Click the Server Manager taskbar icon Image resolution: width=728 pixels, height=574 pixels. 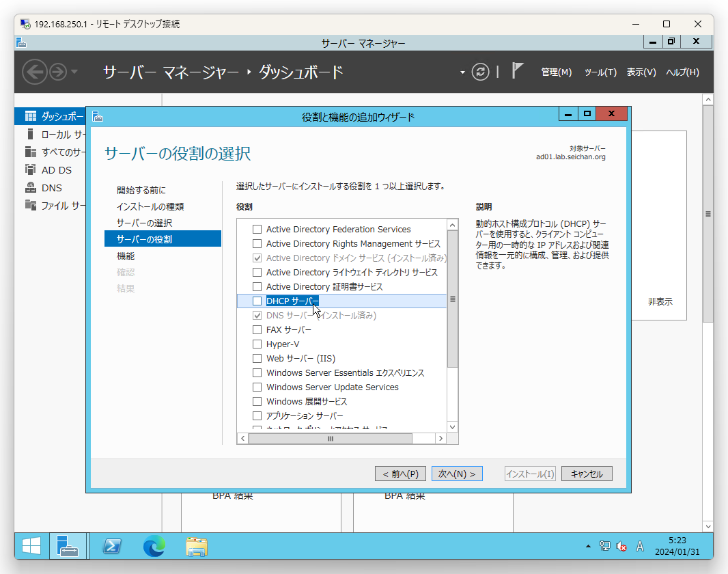[68, 546]
